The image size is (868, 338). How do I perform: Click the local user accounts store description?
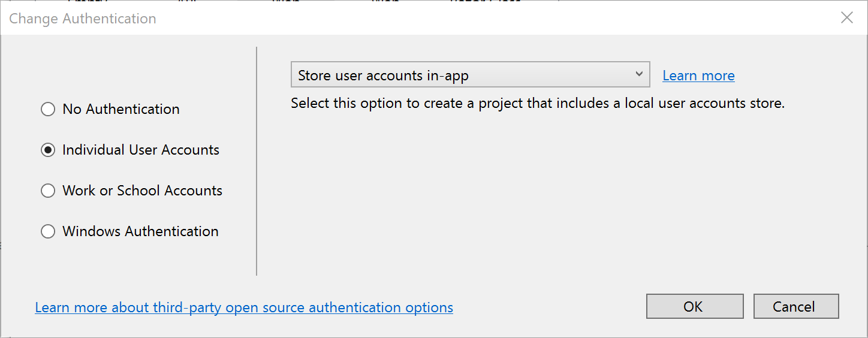pos(538,103)
